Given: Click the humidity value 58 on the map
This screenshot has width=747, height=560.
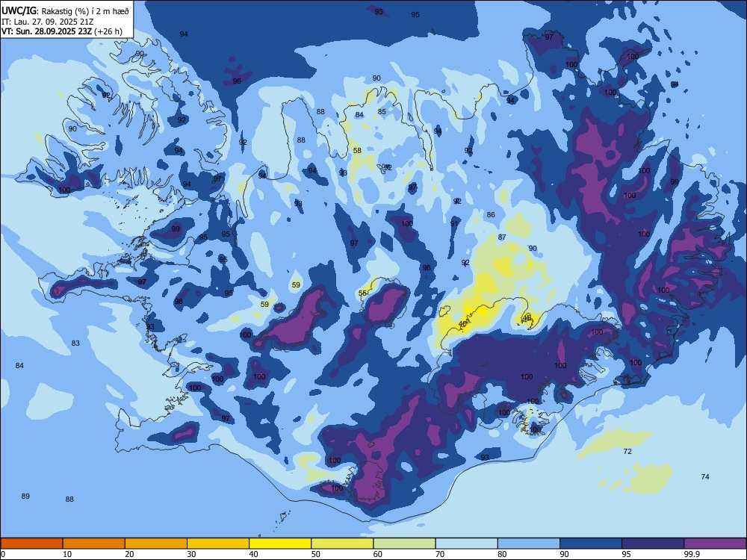Looking at the screenshot, I should (357, 151).
